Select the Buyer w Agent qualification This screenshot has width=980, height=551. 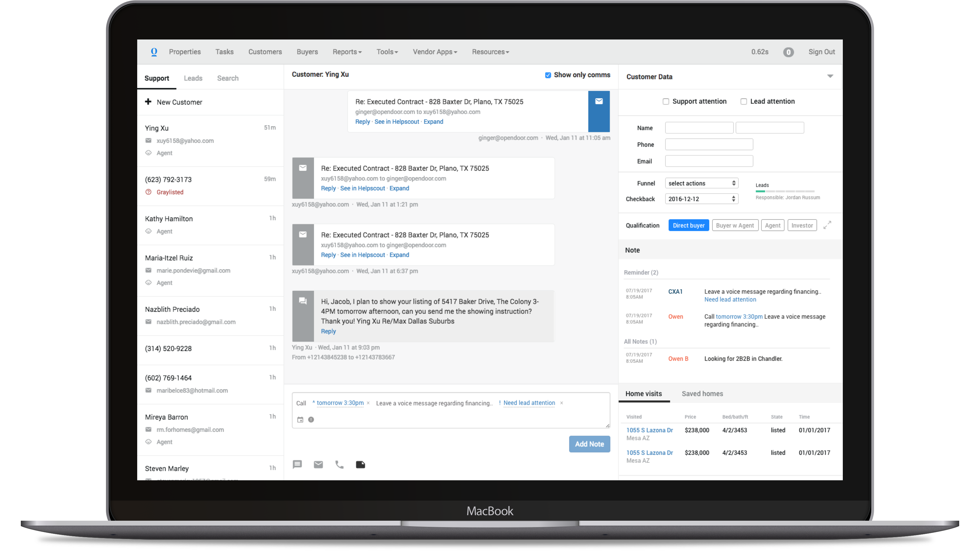[735, 226]
